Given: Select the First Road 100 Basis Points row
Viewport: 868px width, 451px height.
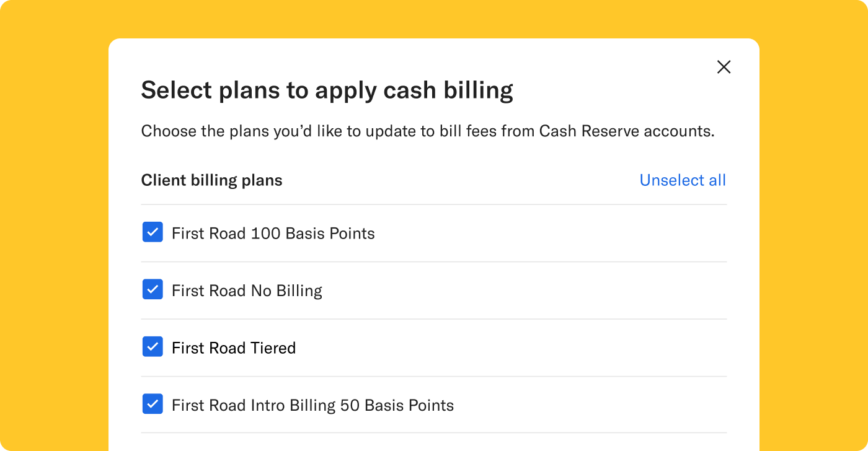Looking at the screenshot, I should pyautogui.click(x=273, y=233).
